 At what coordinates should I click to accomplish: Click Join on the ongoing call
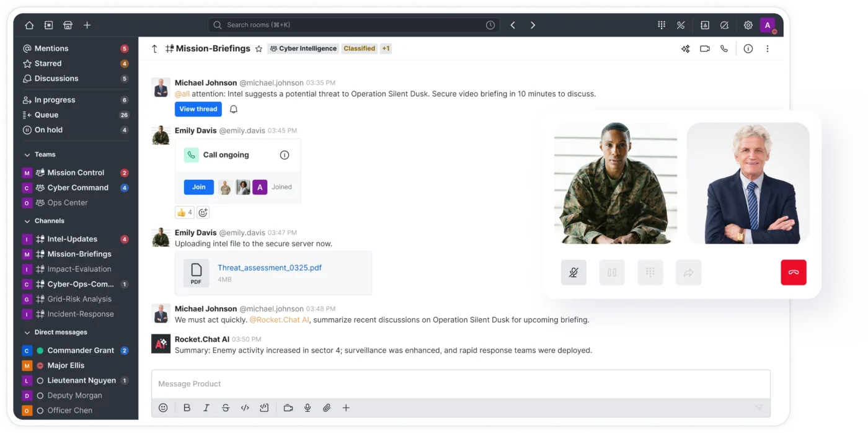199,187
